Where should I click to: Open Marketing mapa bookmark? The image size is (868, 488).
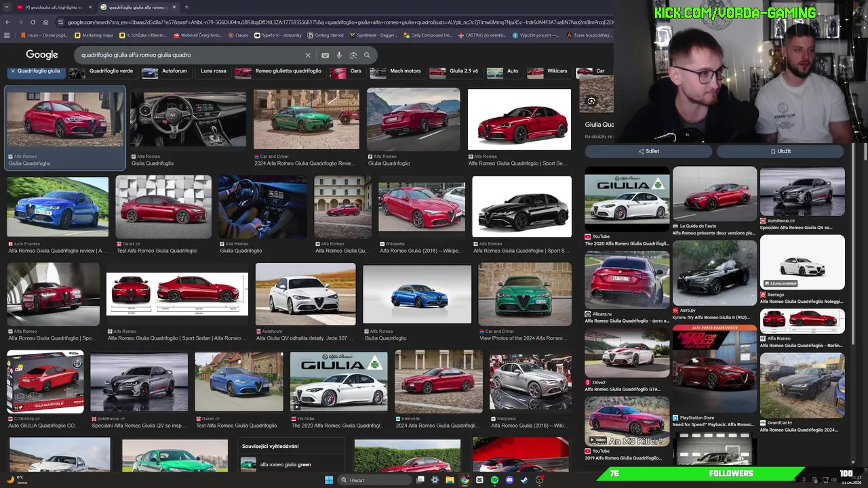point(94,35)
